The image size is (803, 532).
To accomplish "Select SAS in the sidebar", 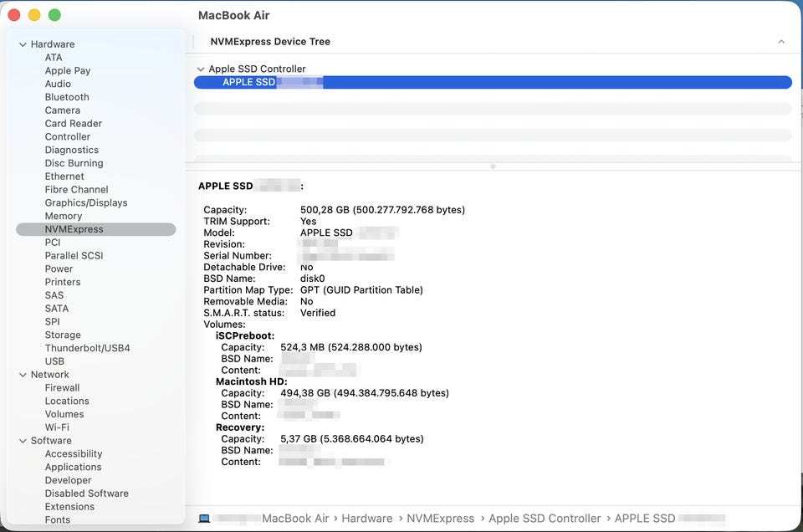I will click(x=54, y=295).
